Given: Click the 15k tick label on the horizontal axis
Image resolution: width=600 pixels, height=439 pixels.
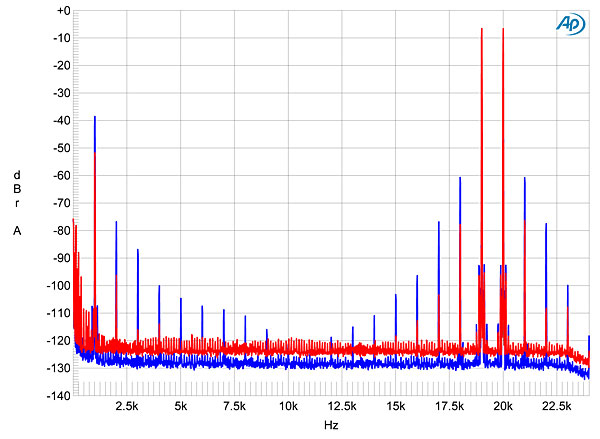Looking at the screenshot, I should [395, 406].
